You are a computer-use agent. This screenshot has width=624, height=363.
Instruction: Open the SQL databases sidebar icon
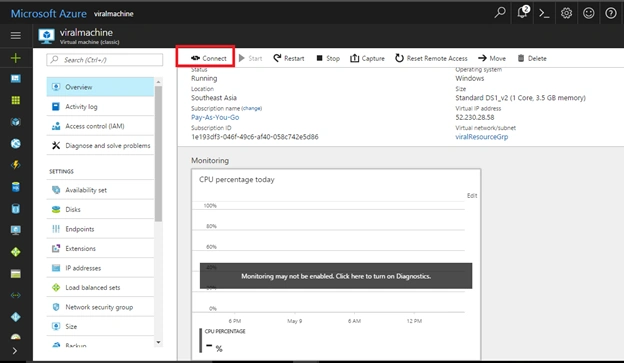[x=16, y=187]
